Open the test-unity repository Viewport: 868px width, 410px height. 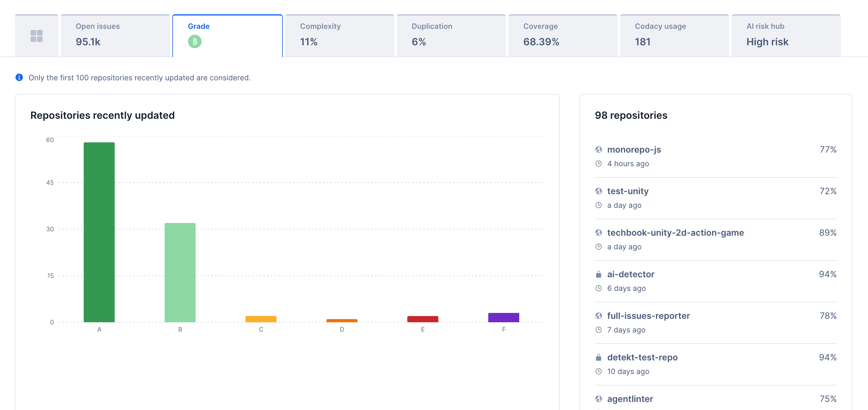click(x=628, y=191)
